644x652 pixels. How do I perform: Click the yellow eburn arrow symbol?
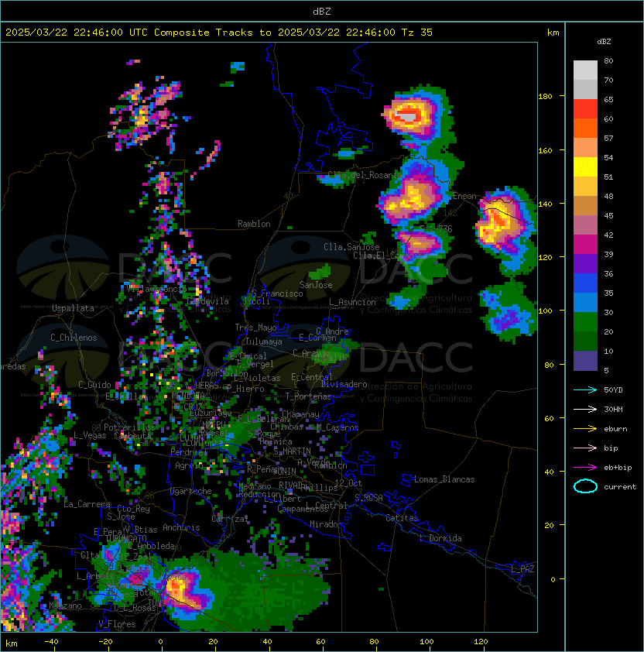pyautogui.click(x=585, y=429)
